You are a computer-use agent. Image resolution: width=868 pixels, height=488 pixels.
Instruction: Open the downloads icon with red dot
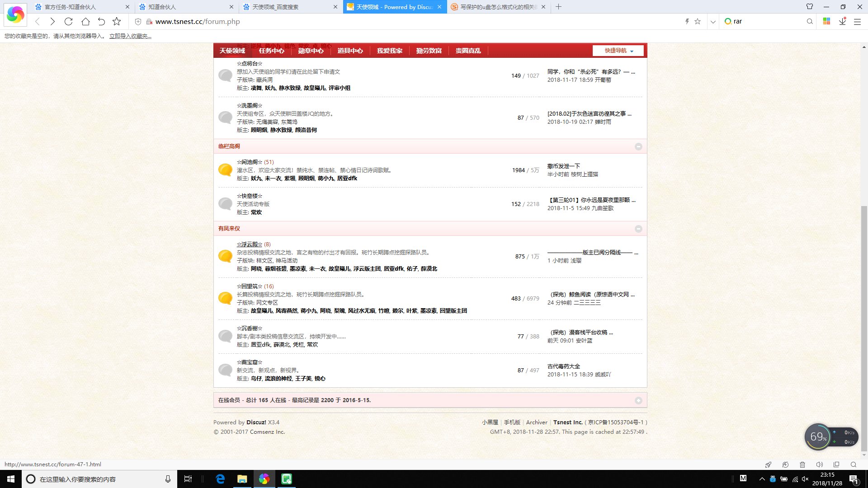point(842,21)
